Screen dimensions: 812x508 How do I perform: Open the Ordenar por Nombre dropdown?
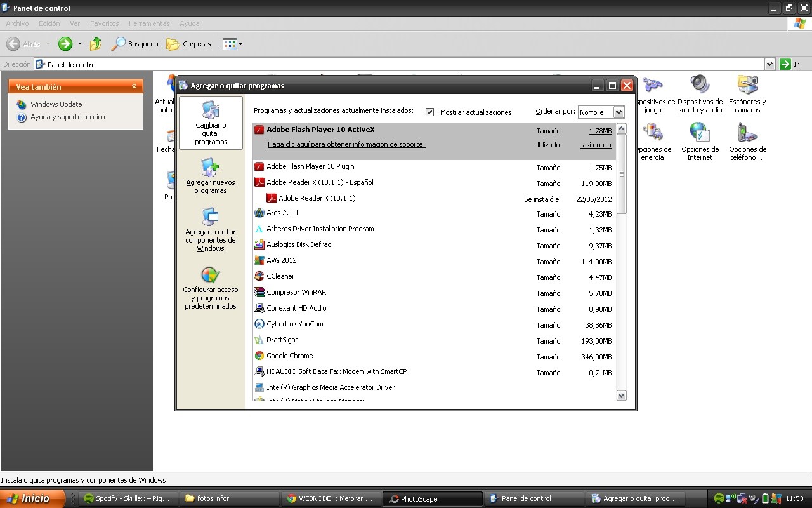point(619,112)
